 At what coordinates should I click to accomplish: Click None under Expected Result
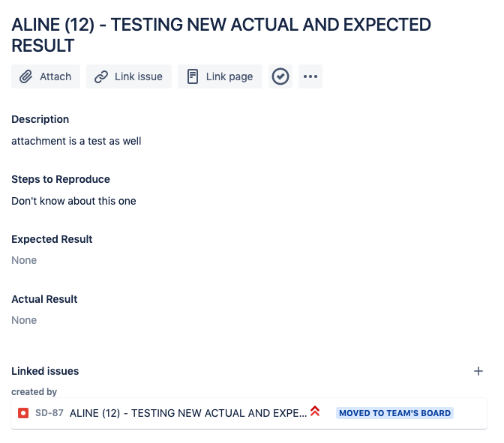tap(24, 260)
